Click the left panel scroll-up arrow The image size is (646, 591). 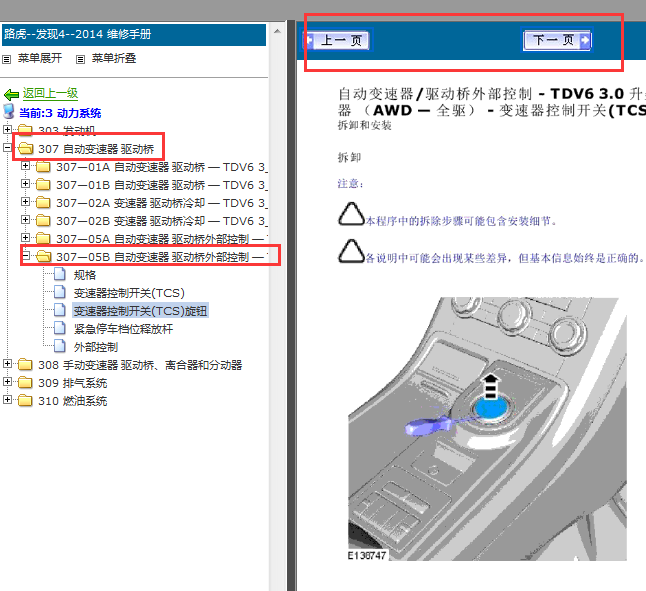277,31
